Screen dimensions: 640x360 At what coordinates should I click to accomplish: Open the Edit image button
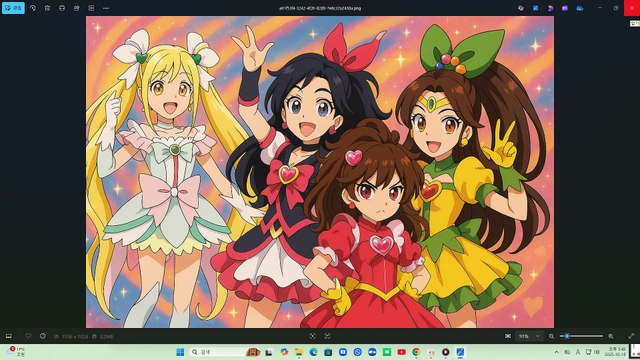pos(13,8)
